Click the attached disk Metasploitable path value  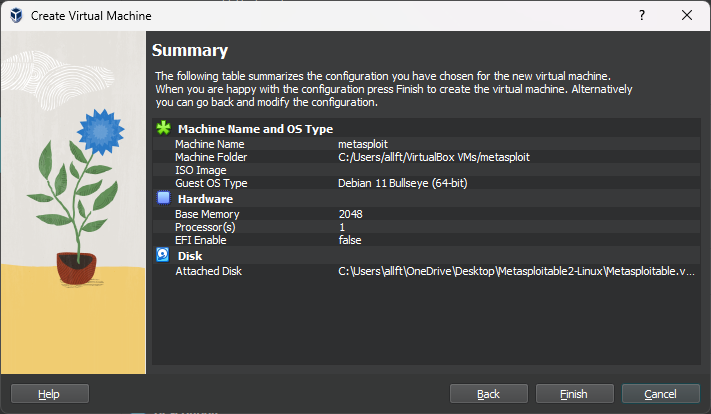[516, 271]
